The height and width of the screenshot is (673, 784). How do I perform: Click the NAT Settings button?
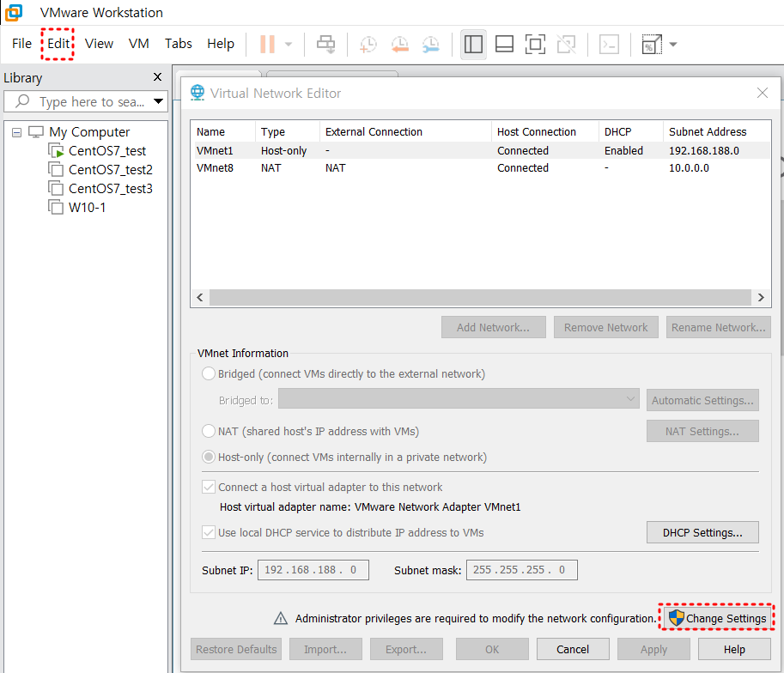(702, 431)
